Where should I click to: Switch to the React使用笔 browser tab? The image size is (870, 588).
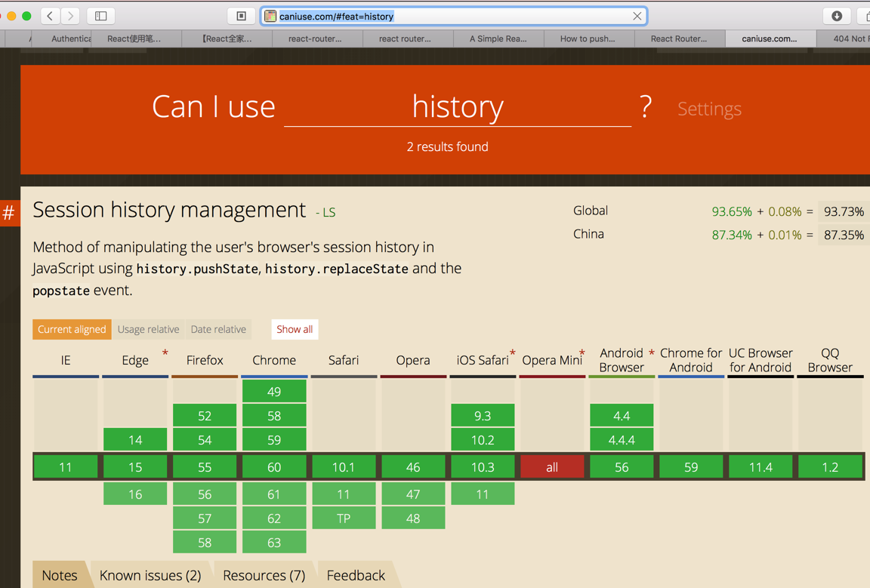[137, 38]
